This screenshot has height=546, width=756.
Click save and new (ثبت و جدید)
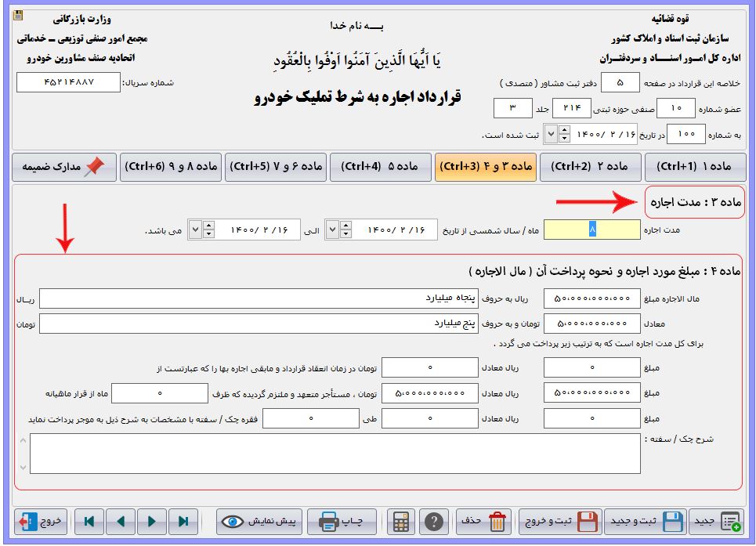(646, 522)
